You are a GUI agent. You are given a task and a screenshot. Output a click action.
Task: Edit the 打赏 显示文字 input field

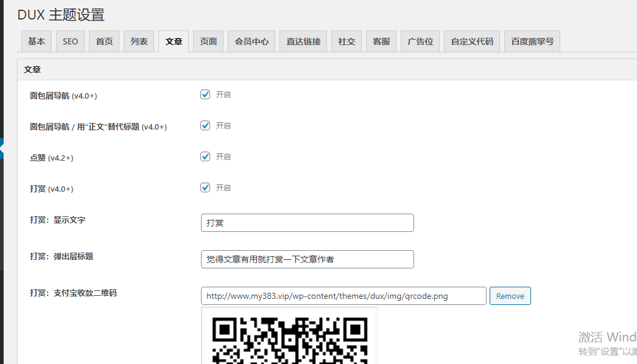[307, 223]
